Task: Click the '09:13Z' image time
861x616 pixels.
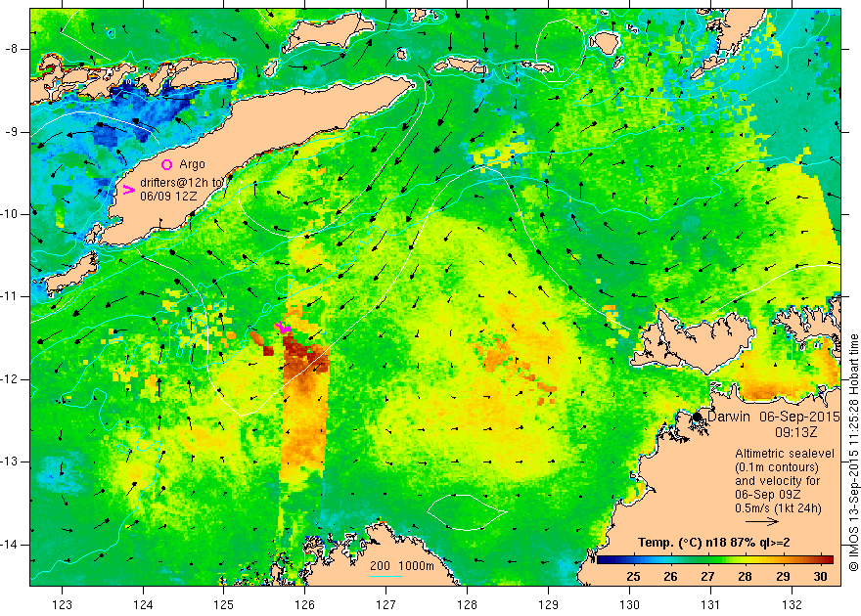Action: [795, 432]
